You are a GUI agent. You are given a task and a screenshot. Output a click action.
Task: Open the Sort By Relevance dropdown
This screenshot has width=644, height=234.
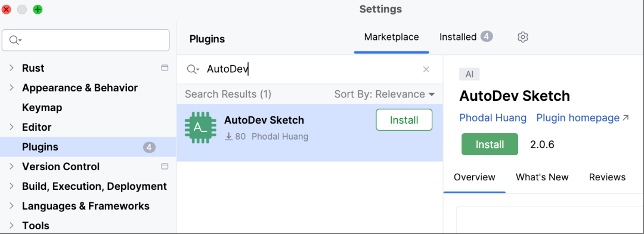(x=385, y=94)
